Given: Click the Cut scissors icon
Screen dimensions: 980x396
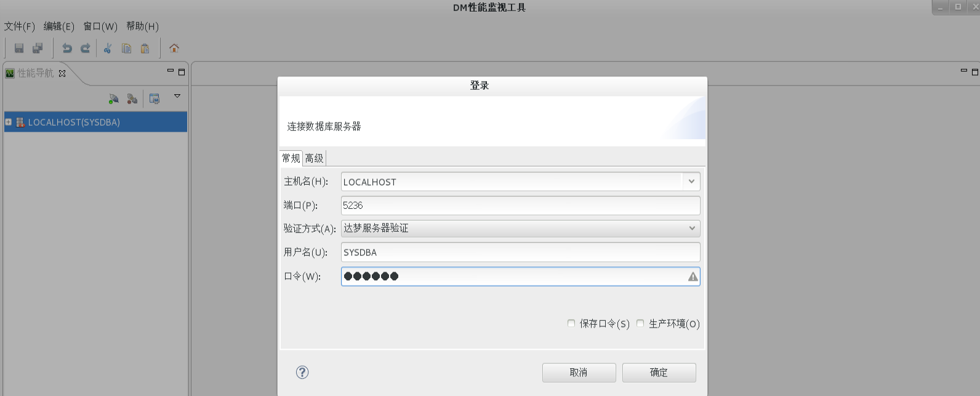Looking at the screenshot, I should coord(108,48).
